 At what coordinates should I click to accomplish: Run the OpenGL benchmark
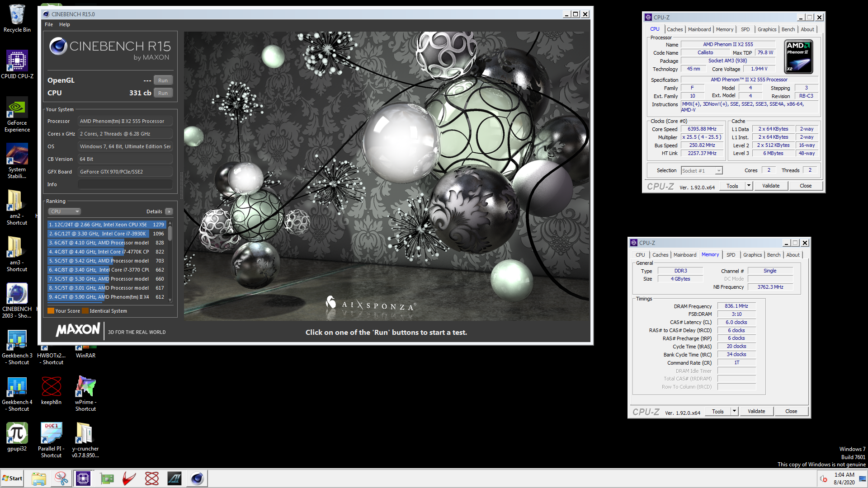pyautogui.click(x=163, y=80)
